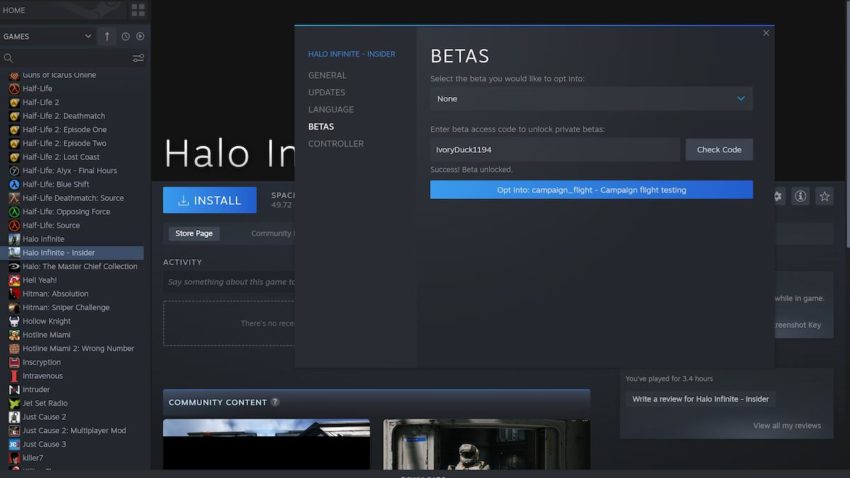Select the BETAS properties tab
Screen dimensions: 850x478
[x=321, y=126]
